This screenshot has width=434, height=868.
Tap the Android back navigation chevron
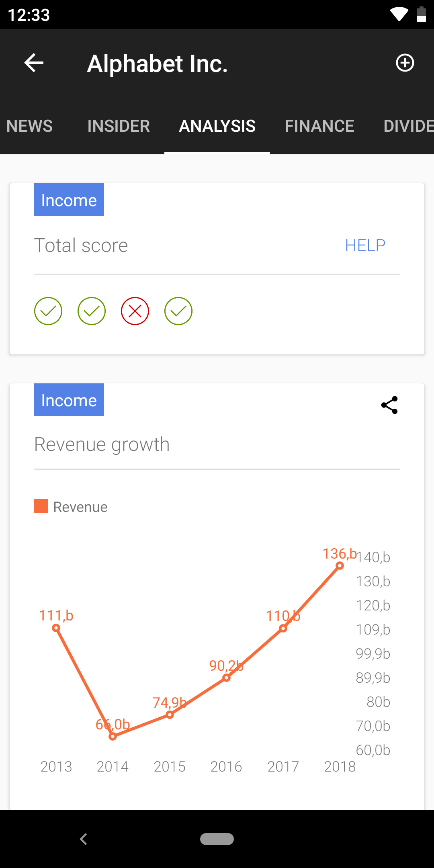[x=83, y=839]
